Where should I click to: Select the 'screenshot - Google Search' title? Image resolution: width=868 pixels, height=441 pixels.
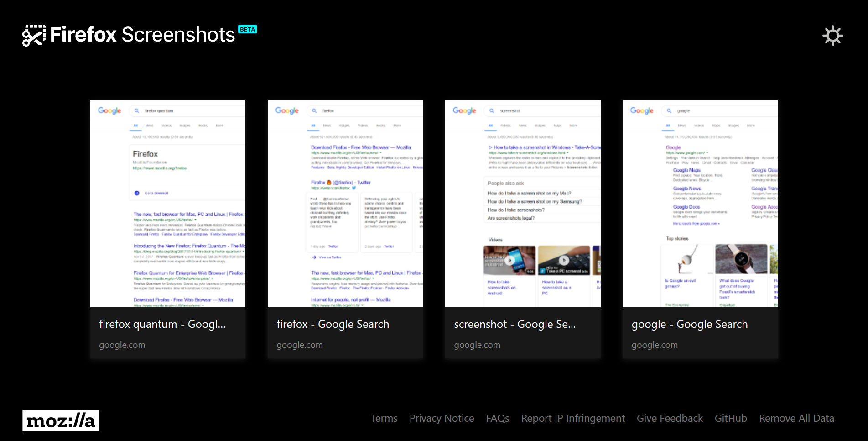[515, 324]
